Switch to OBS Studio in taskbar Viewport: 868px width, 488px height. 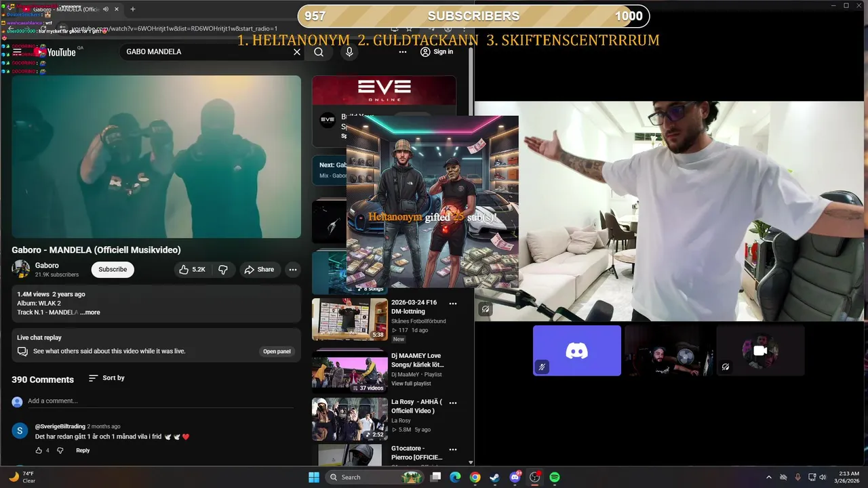(535, 477)
